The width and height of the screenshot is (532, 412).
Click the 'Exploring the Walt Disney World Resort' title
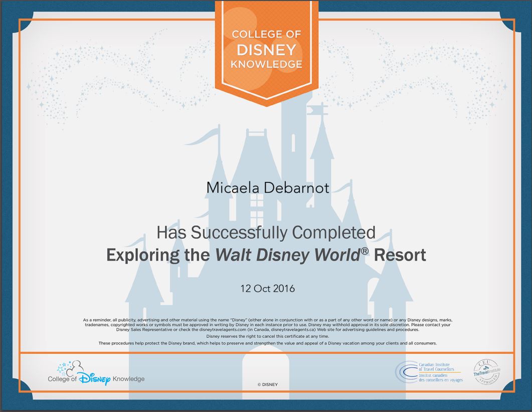tap(266, 255)
